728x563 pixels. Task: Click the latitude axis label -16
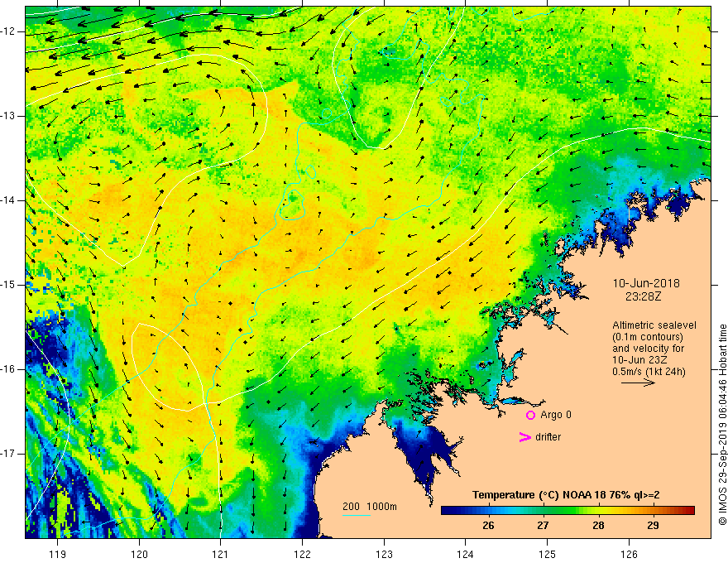tap(8, 369)
